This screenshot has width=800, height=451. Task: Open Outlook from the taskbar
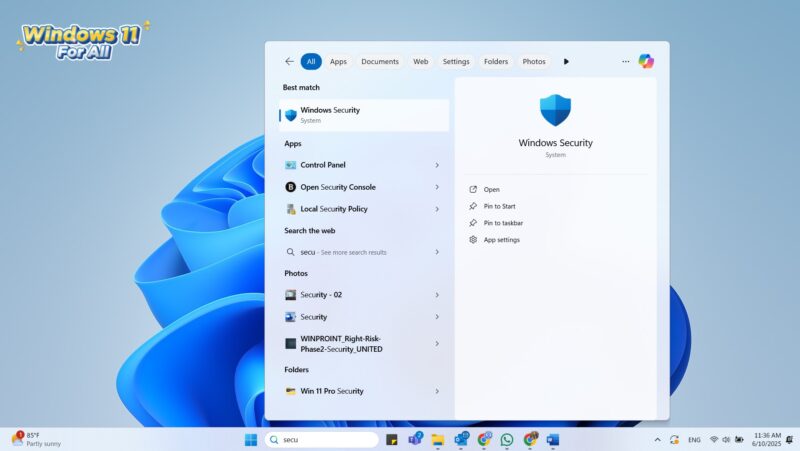(462, 439)
